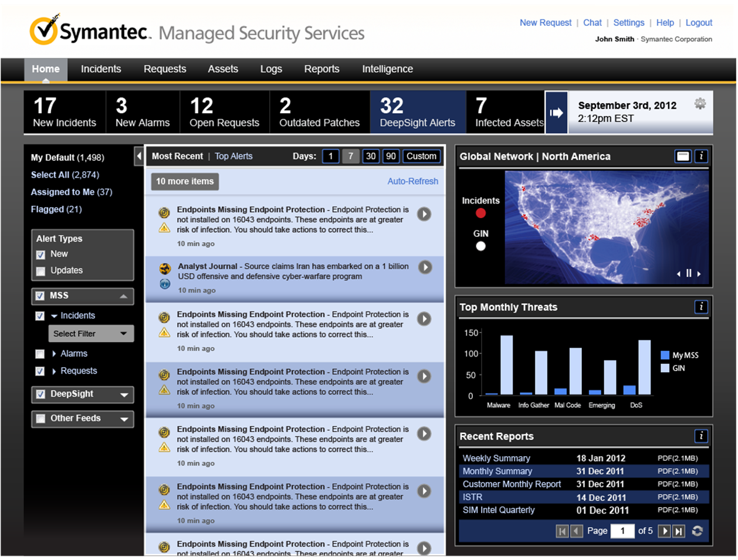The width and height of the screenshot is (738, 560).
Task: Collapse the left filter sidebar with the arrow
Action: (x=138, y=156)
